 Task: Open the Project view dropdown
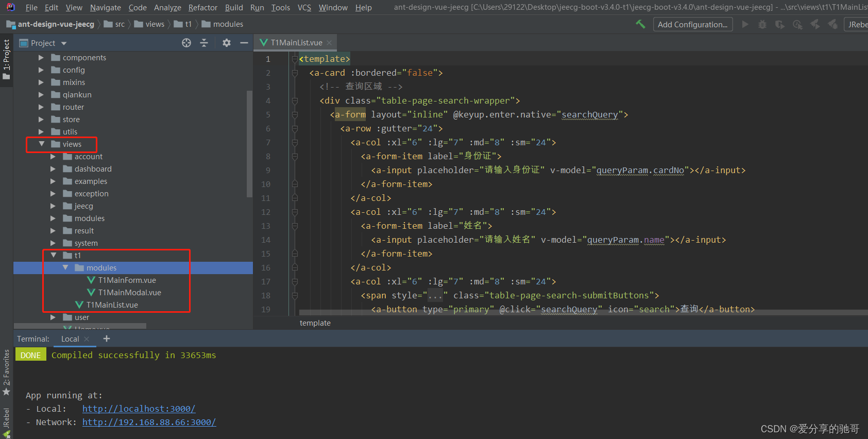point(64,43)
